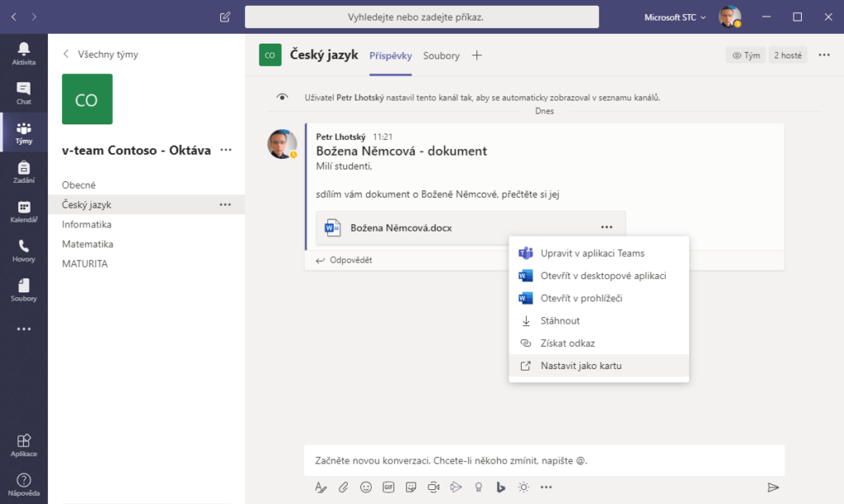844x504 pixels.
Task: Go back to Všechny týmy
Action: coord(101,54)
